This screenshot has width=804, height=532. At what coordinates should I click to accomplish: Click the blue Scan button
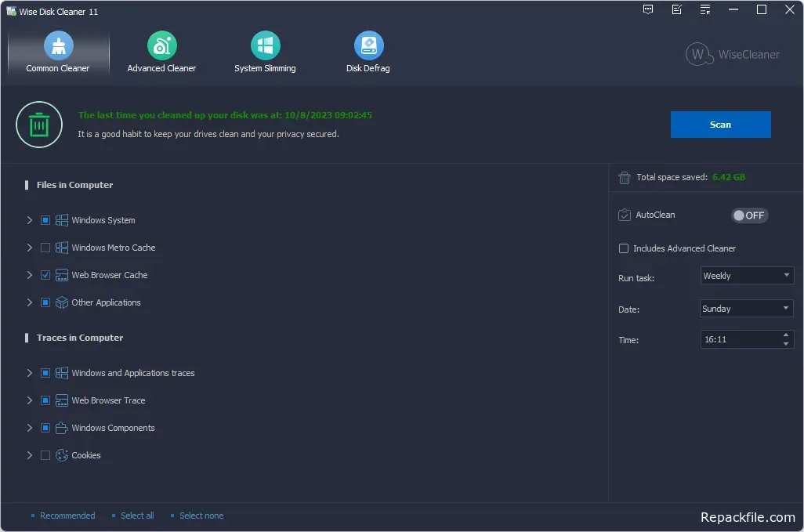(720, 125)
